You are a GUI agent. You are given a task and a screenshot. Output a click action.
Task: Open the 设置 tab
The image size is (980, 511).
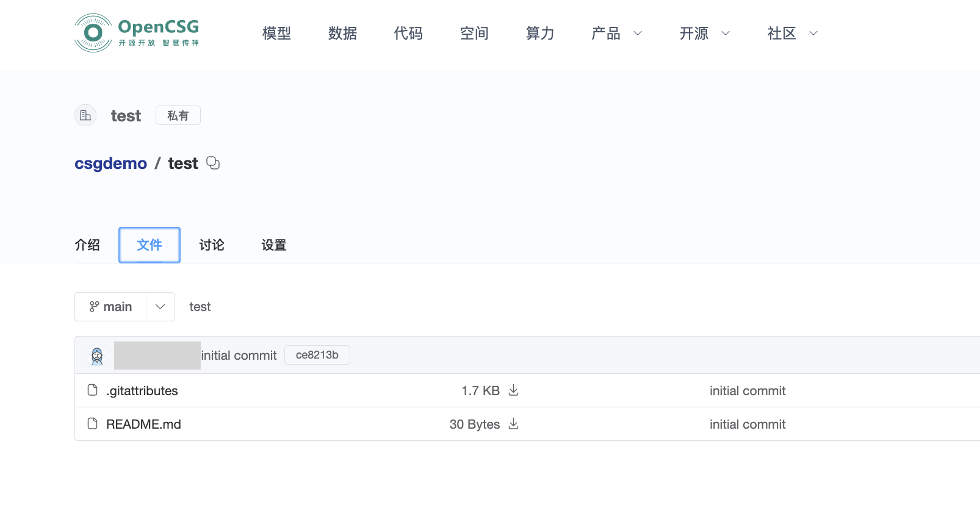[274, 245]
